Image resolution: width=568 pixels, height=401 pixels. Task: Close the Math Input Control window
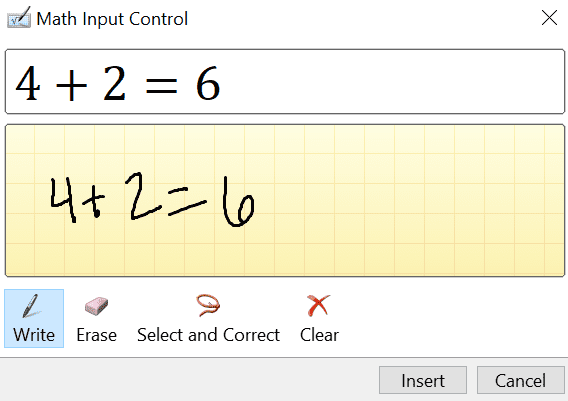pos(549,18)
